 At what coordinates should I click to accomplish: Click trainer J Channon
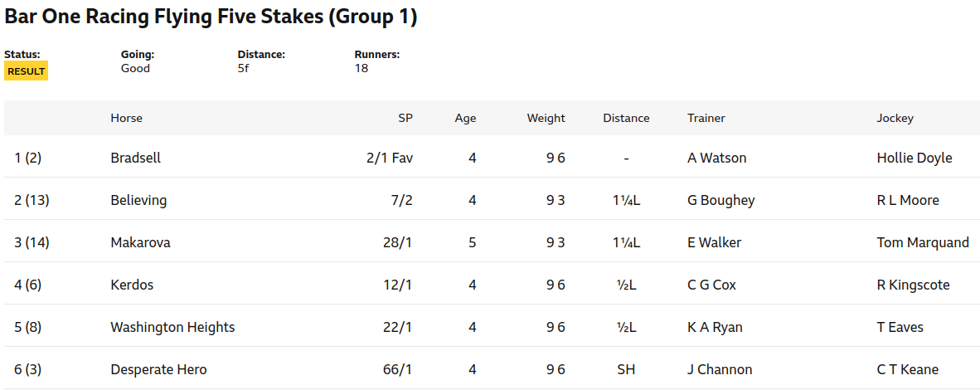[720, 369]
